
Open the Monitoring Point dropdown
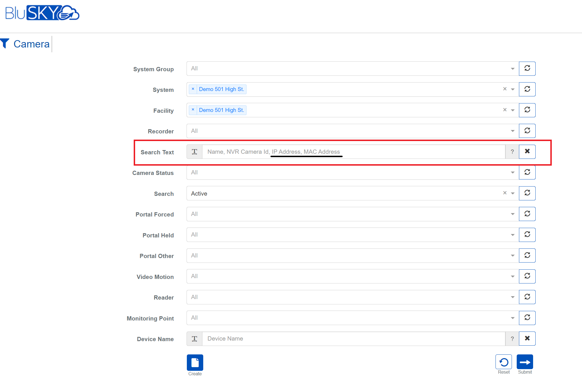pos(512,318)
